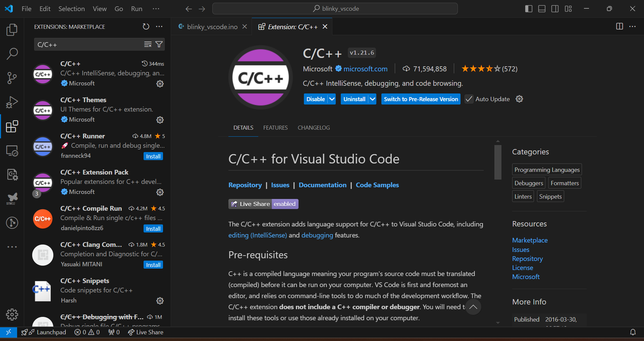Open manage gear for C/C++ Extension Pack

pos(160,192)
